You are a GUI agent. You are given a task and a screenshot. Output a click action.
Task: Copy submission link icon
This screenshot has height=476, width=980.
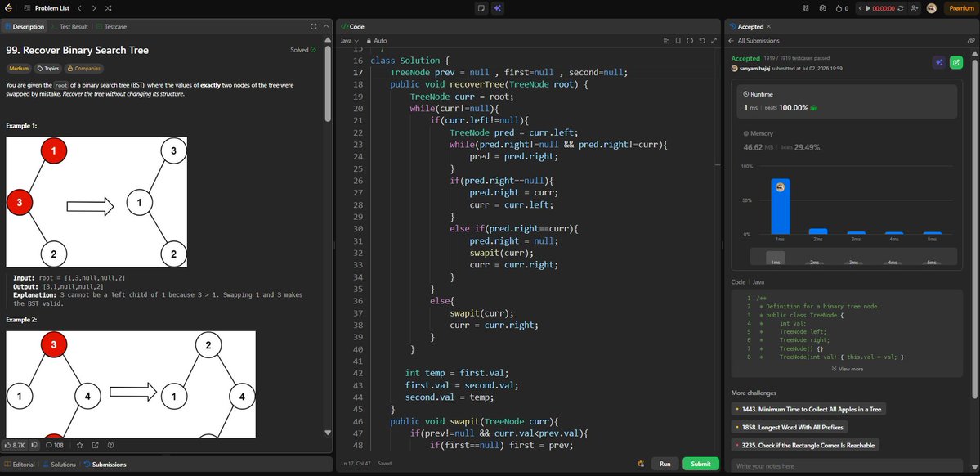pyautogui.click(x=971, y=41)
